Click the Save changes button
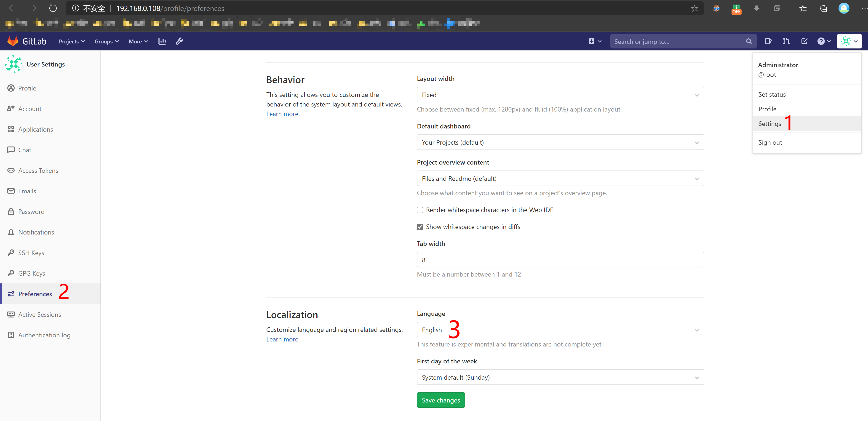 [x=441, y=400]
